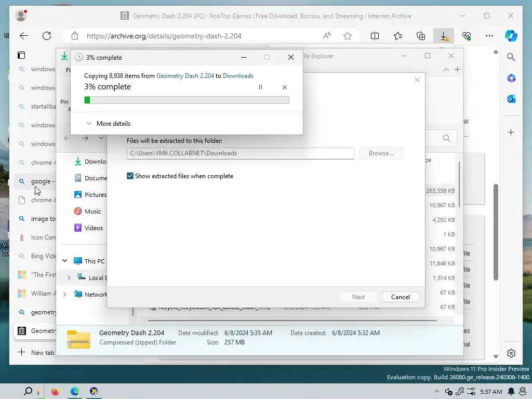Open Windows taskbar search

click(x=28, y=391)
